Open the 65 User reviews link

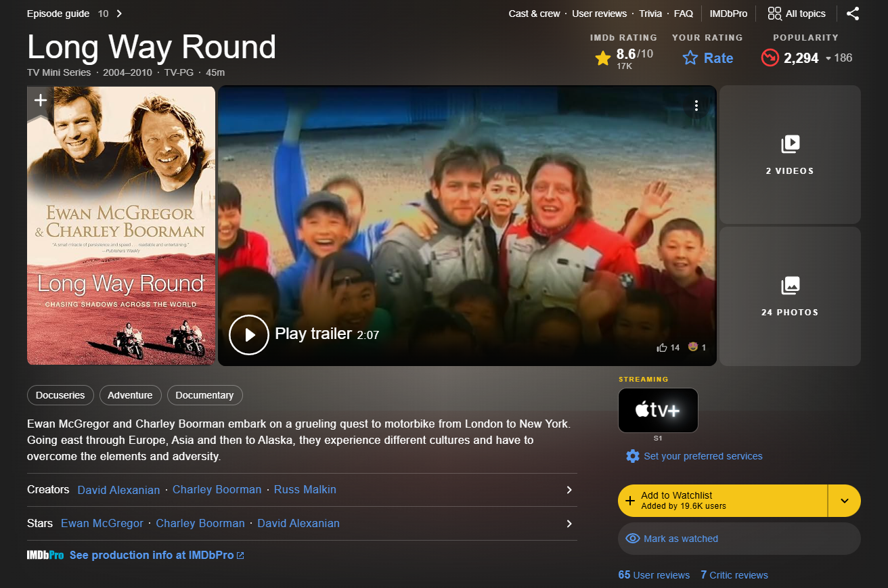654,575
